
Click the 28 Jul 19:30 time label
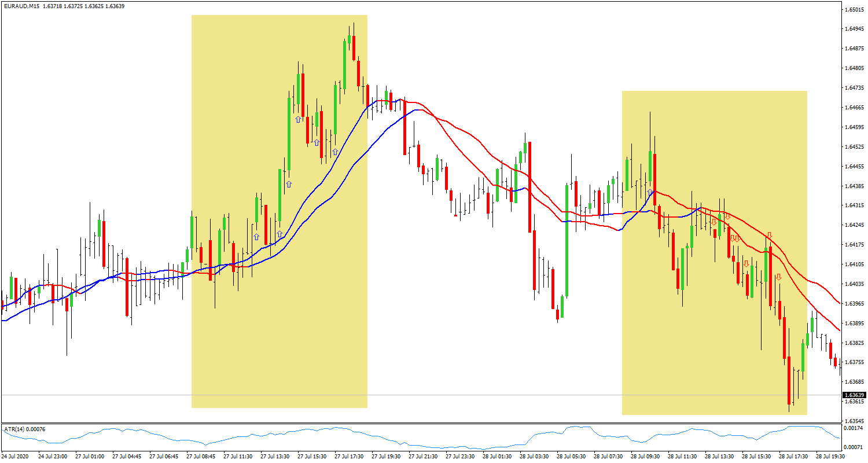click(831, 457)
